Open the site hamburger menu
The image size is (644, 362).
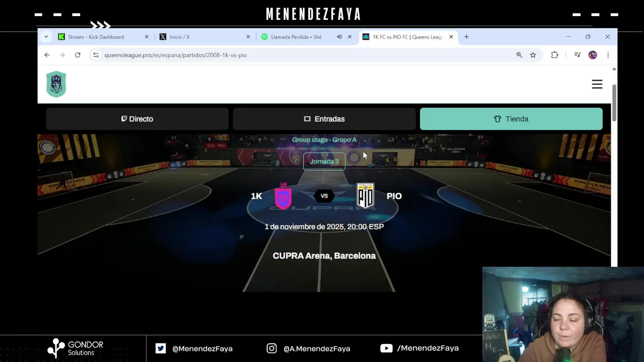click(x=597, y=84)
